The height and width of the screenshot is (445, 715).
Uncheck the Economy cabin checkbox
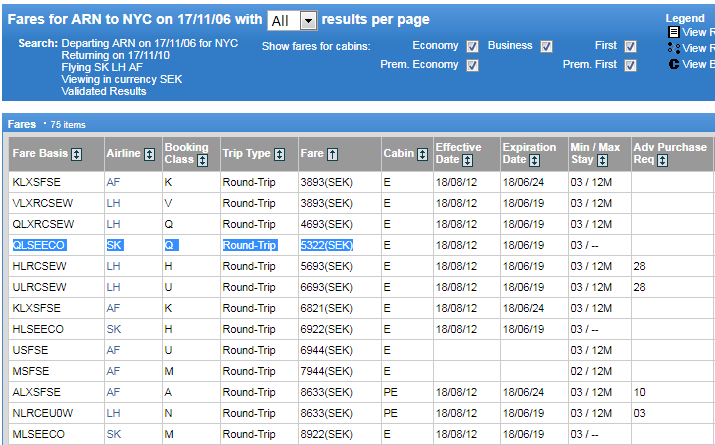(x=472, y=46)
